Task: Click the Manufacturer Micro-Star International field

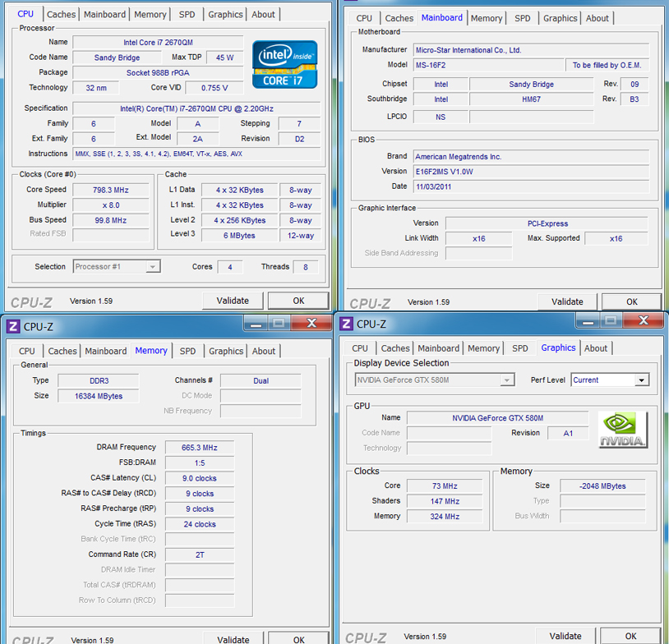Action: (531, 50)
